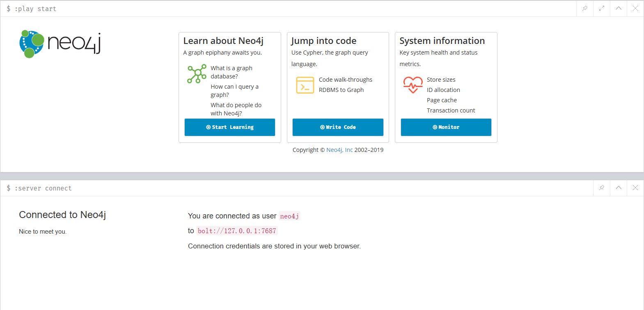Screen dimensions: 644x310
Task: Click the :play start command text
Action: click(35, 9)
